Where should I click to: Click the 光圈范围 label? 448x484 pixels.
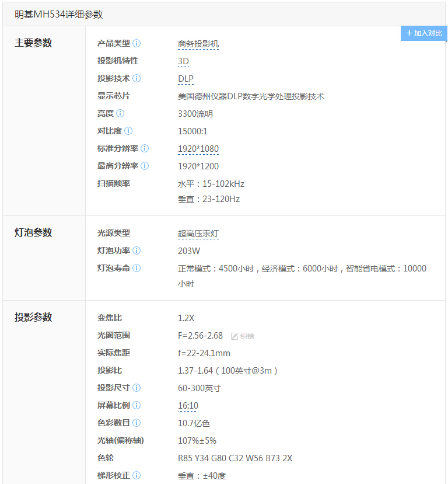(114, 335)
